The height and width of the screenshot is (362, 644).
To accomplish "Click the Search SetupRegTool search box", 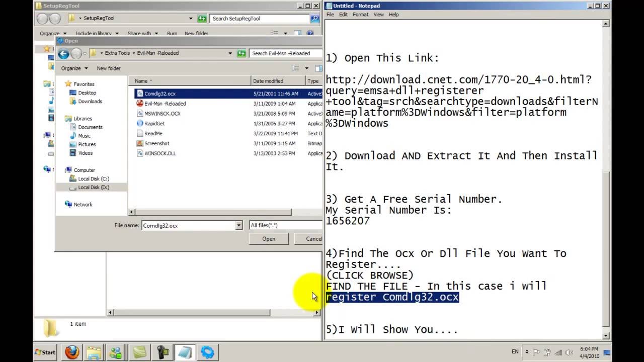I will click(260, 19).
